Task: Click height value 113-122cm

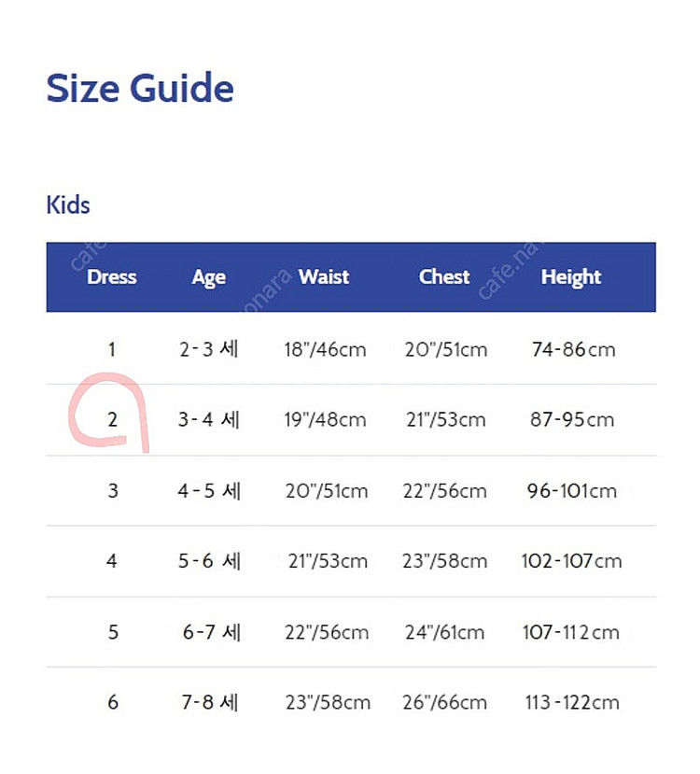Action: click(x=572, y=702)
